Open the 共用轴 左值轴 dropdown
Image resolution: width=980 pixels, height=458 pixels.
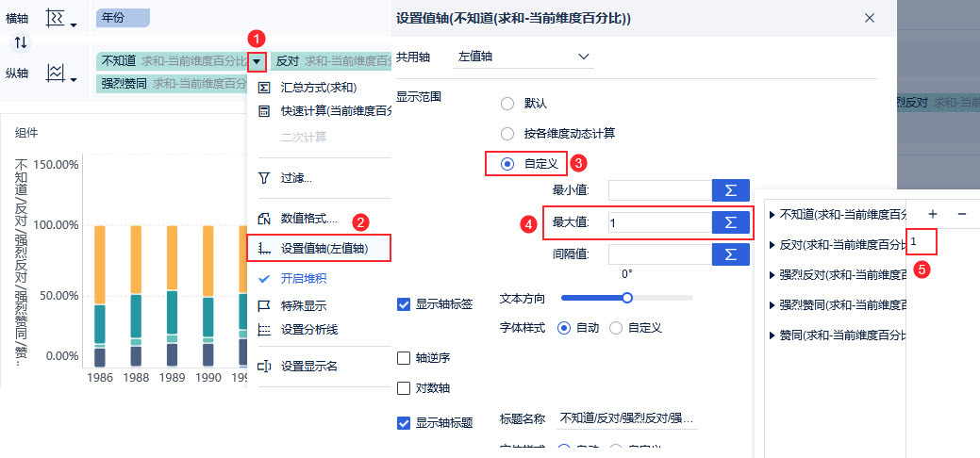tap(523, 57)
